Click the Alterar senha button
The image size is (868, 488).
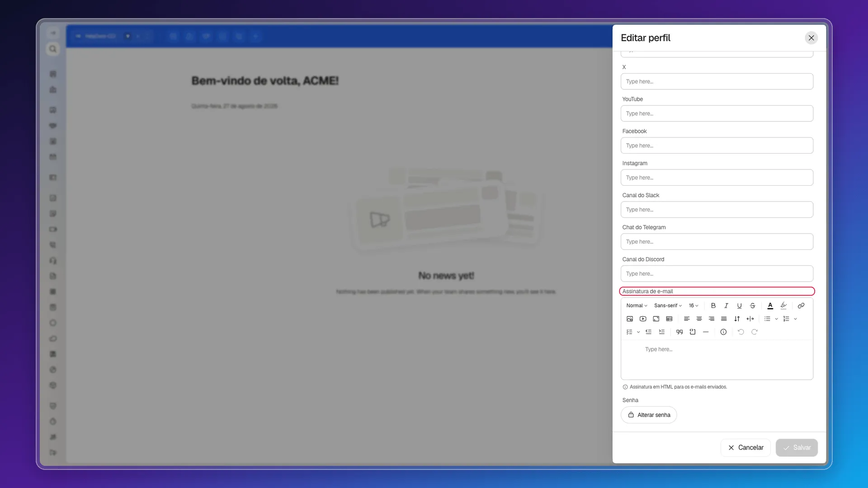649,415
